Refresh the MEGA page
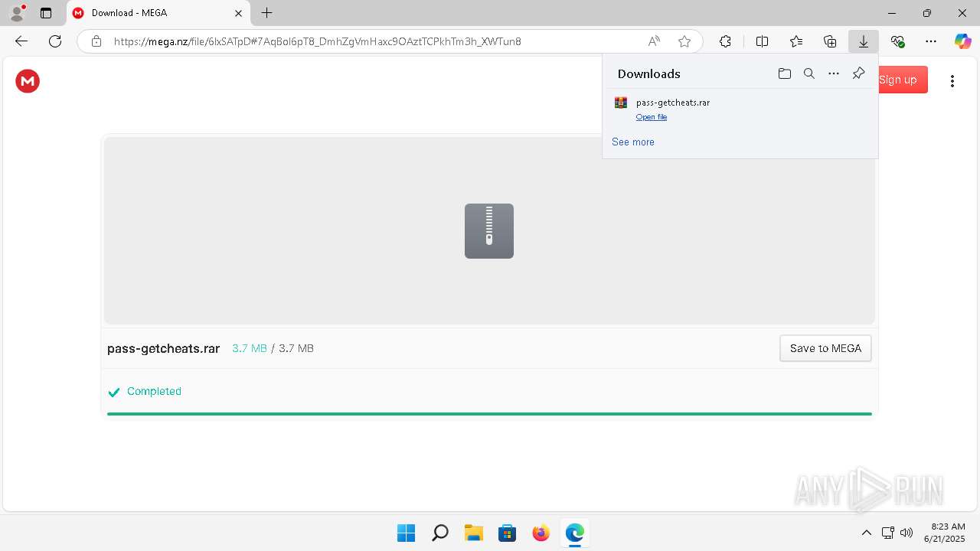The image size is (980, 551). [x=55, y=41]
